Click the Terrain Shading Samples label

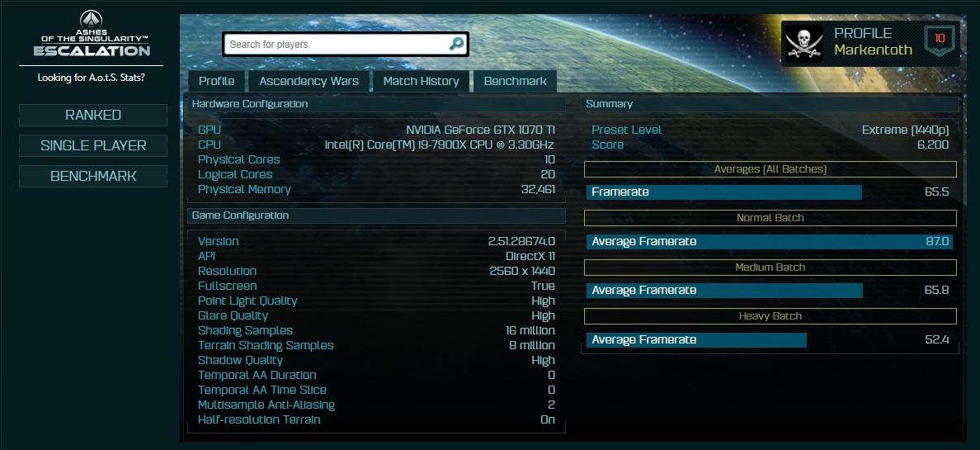click(266, 345)
